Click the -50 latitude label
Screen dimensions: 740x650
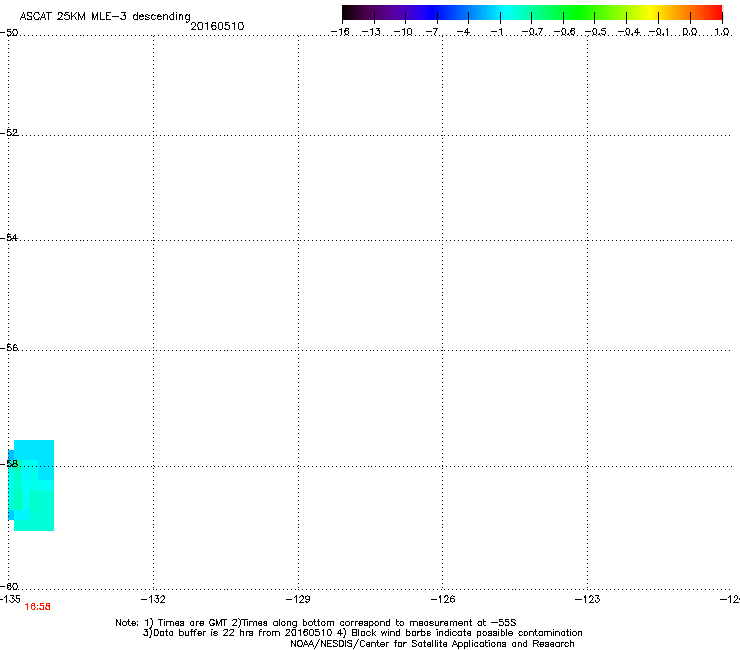click(9, 33)
